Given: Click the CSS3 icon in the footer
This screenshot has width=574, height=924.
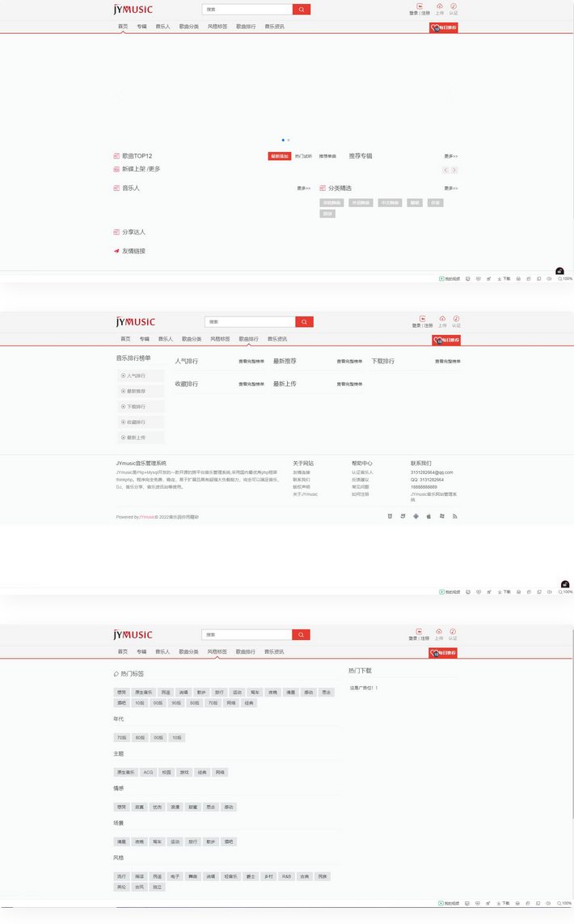Looking at the screenshot, I should 402,516.
